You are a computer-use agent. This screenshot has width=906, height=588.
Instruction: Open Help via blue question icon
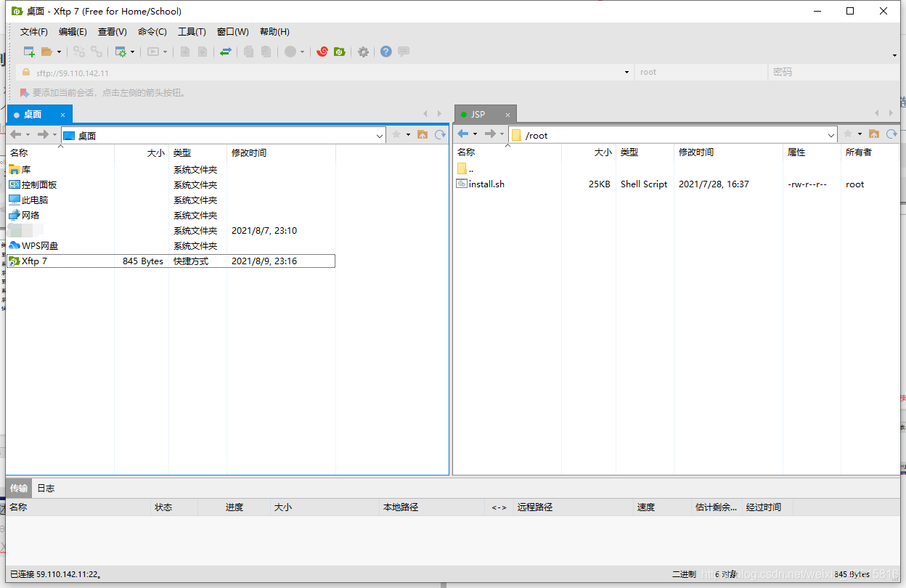click(x=386, y=52)
